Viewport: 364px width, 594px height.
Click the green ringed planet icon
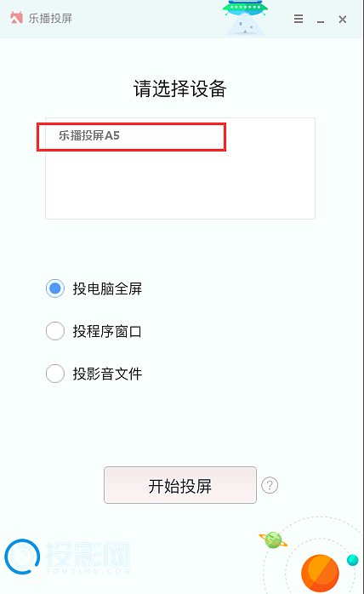tap(273, 540)
